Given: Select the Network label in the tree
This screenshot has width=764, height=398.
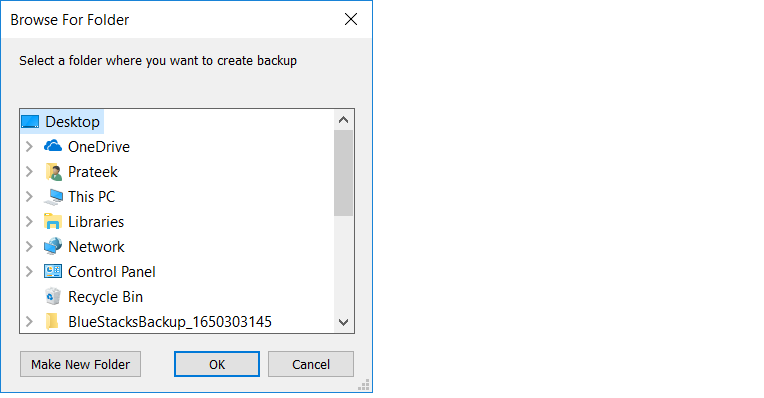Looking at the screenshot, I should point(96,247).
